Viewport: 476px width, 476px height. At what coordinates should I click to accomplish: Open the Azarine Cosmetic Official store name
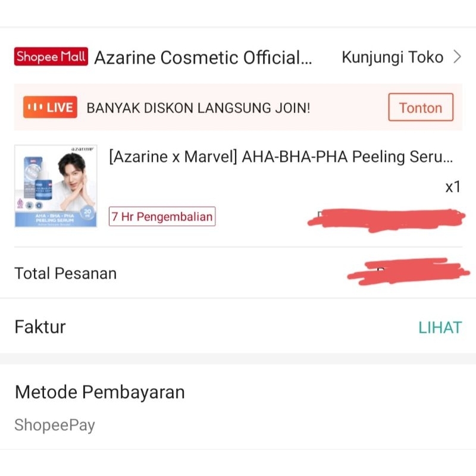(x=203, y=58)
